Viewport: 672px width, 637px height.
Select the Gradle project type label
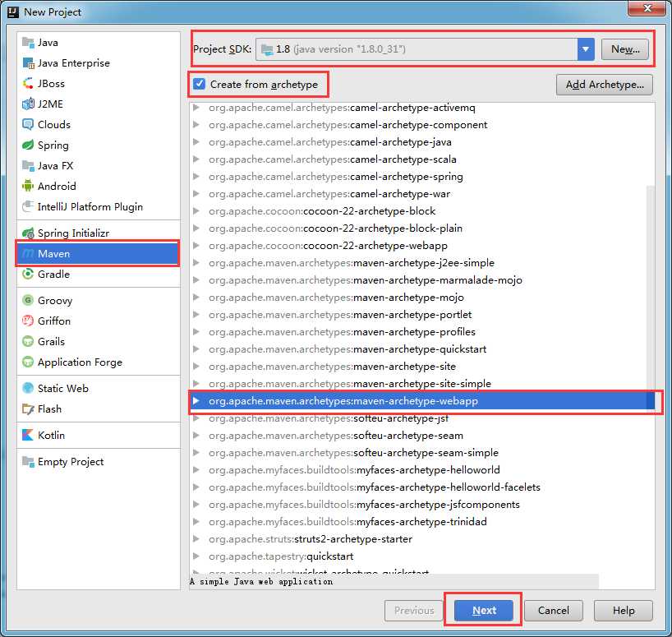[53, 275]
